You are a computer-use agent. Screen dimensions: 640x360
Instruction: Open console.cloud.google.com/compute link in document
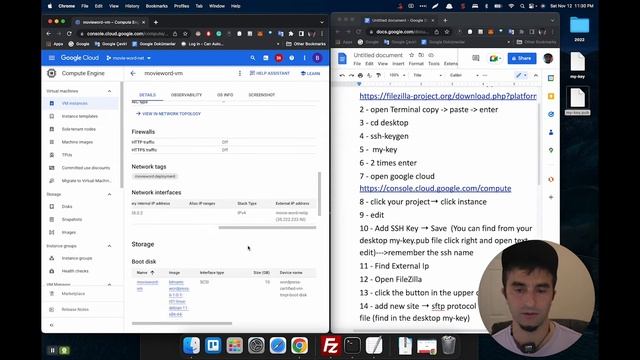pos(435,188)
